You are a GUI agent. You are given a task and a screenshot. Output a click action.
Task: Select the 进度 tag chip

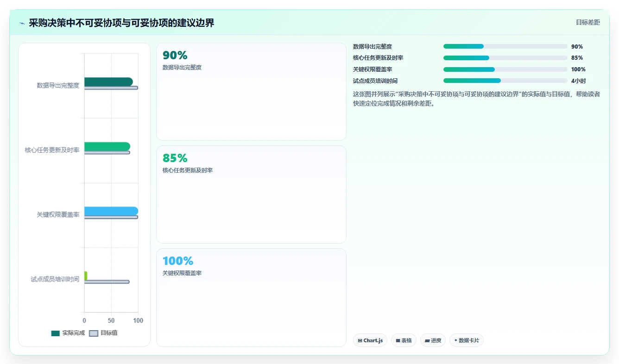pyautogui.click(x=433, y=340)
